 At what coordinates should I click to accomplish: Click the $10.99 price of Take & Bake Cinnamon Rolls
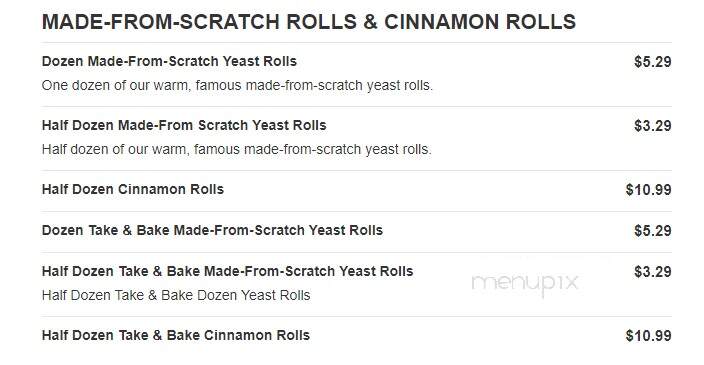[649, 336]
